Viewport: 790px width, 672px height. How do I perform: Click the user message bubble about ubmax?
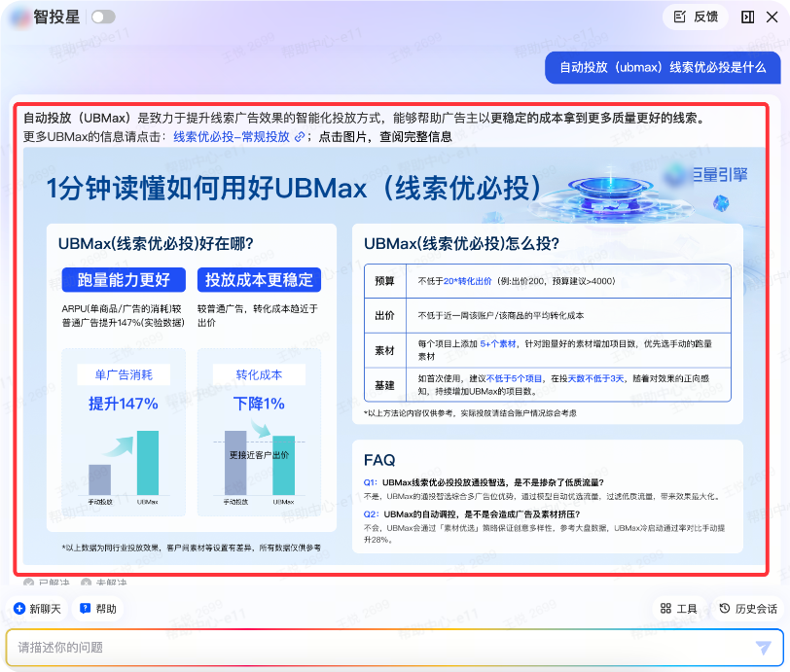click(x=663, y=67)
